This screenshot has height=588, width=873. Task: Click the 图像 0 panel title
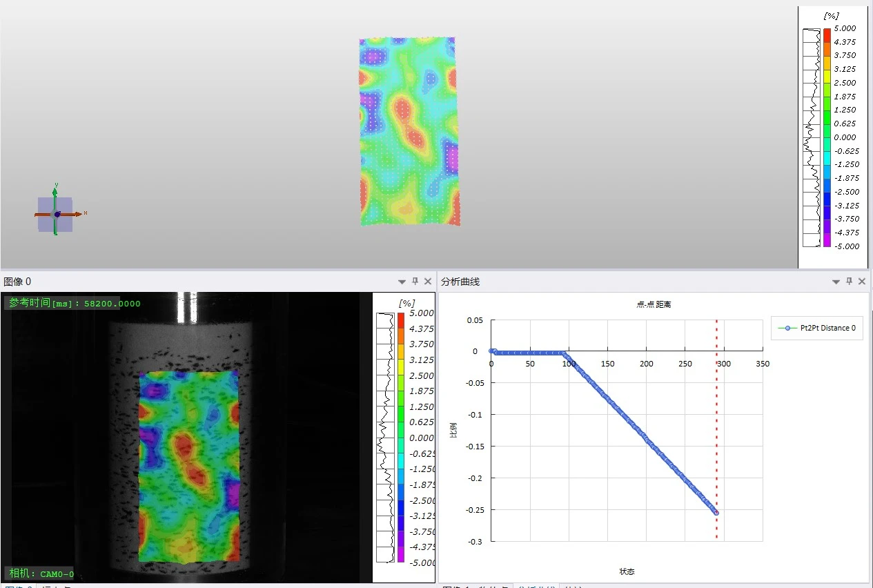tap(17, 281)
